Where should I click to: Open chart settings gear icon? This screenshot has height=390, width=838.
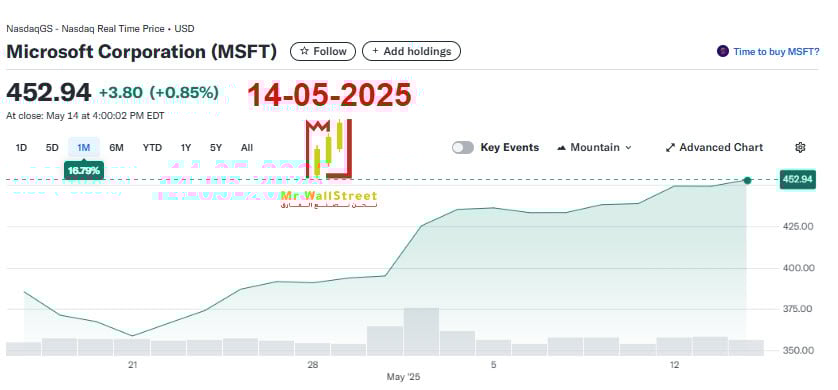pyautogui.click(x=800, y=147)
